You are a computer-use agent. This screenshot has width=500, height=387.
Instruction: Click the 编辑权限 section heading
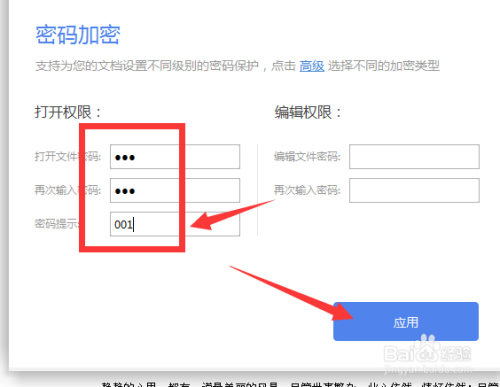(x=308, y=112)
